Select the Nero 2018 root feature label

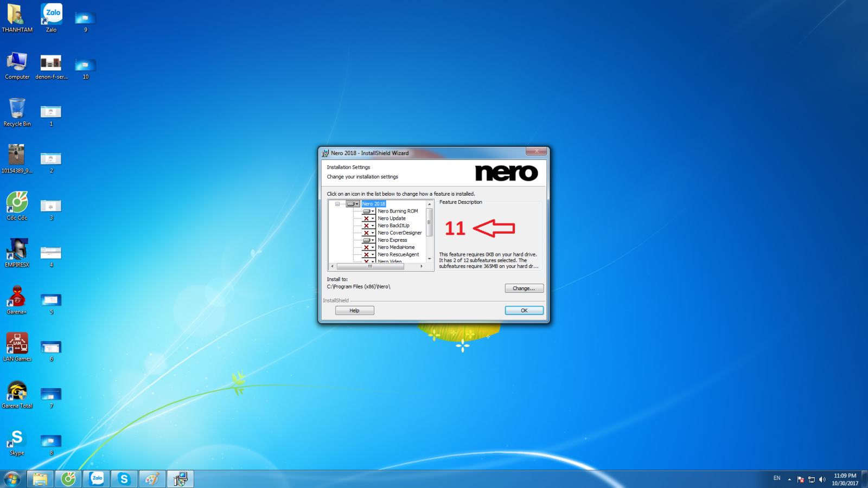coord(373,204)
